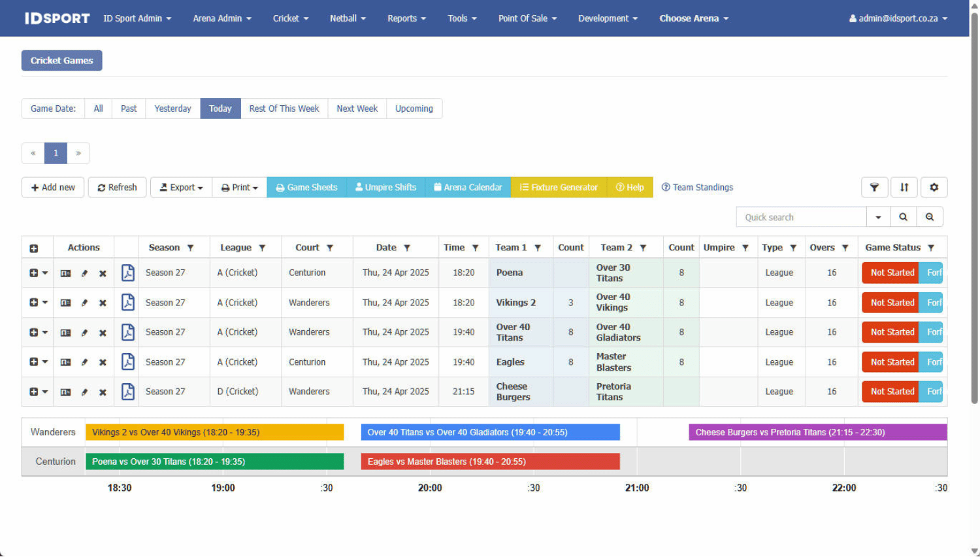Open the Print dropdown menu
The width and height of the screenshot is (980, 557).
click(x=239, y=188)
